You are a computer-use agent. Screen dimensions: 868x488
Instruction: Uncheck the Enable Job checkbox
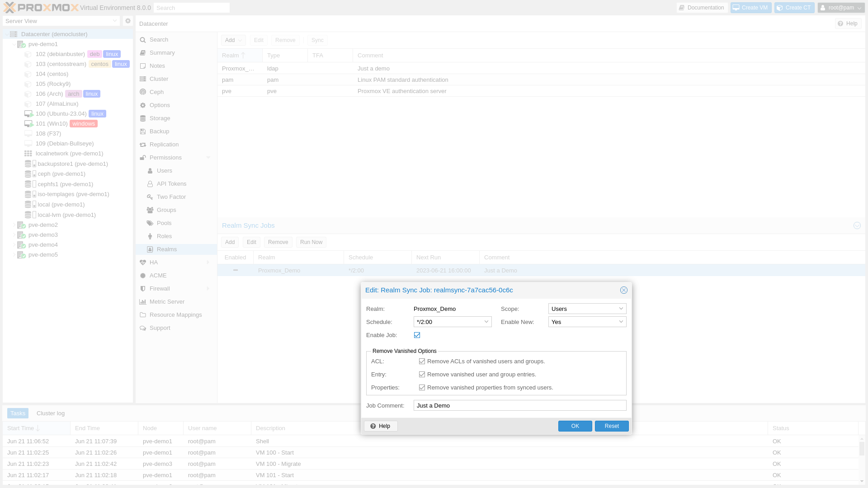tap(417, 335)
